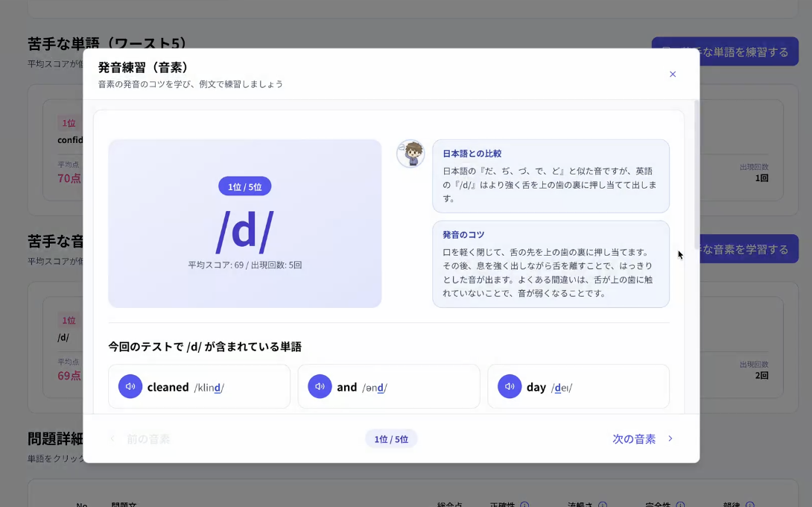Viewport: 812px width, 507px height.
Task: Open the info tooltip beside 正確性
Action: click(x=524, y=505)
